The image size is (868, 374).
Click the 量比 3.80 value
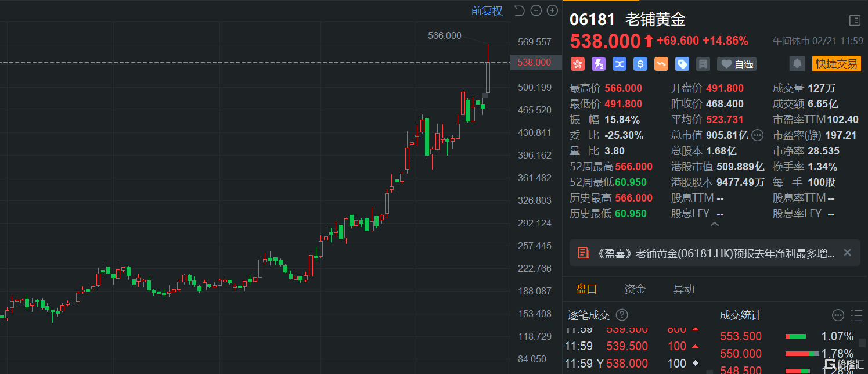[615, 151]
